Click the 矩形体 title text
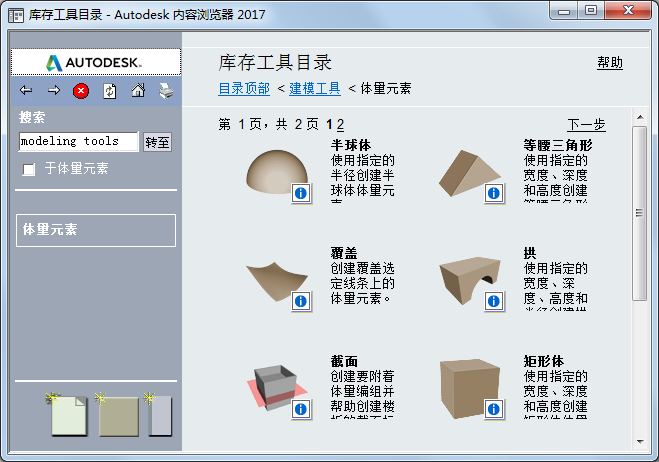This screenshot has width=659, height=462. (543, 361)
